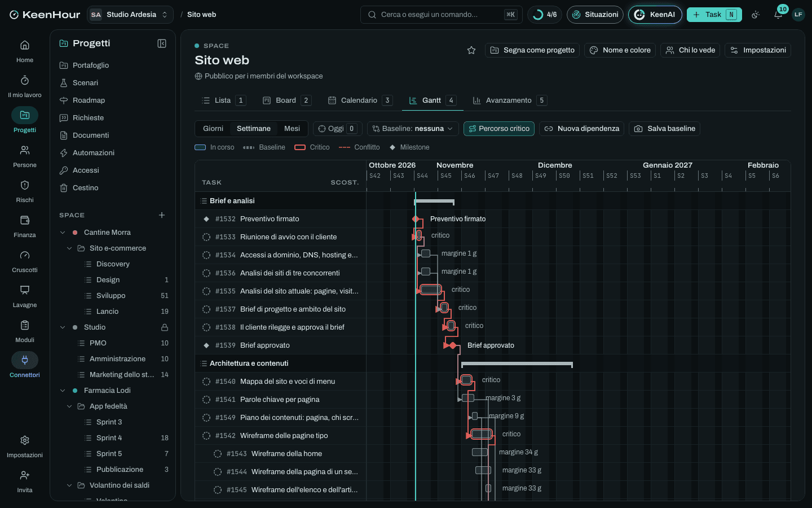Collapse the Cantine Morra space
Viewport: 812px width, 508px height.
point(63,233)
